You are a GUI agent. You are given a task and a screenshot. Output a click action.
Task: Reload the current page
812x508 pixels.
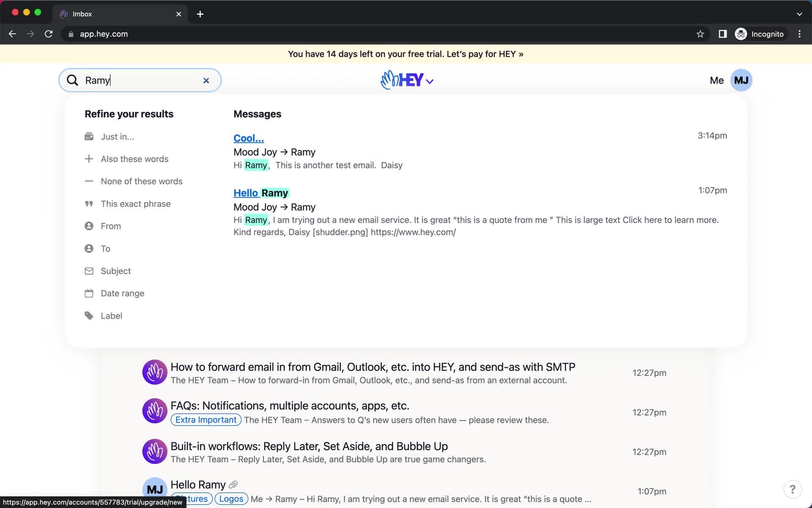tap(49, 34)
